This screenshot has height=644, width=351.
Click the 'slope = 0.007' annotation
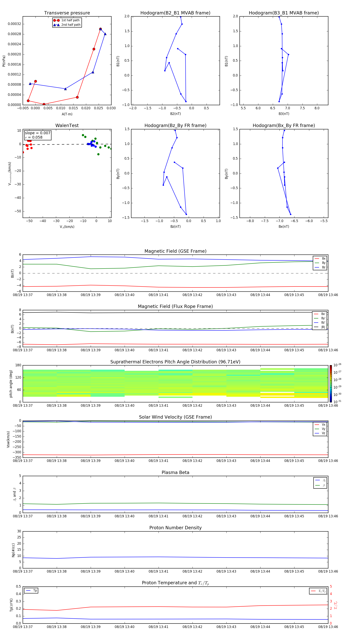[x=38, y=133]
